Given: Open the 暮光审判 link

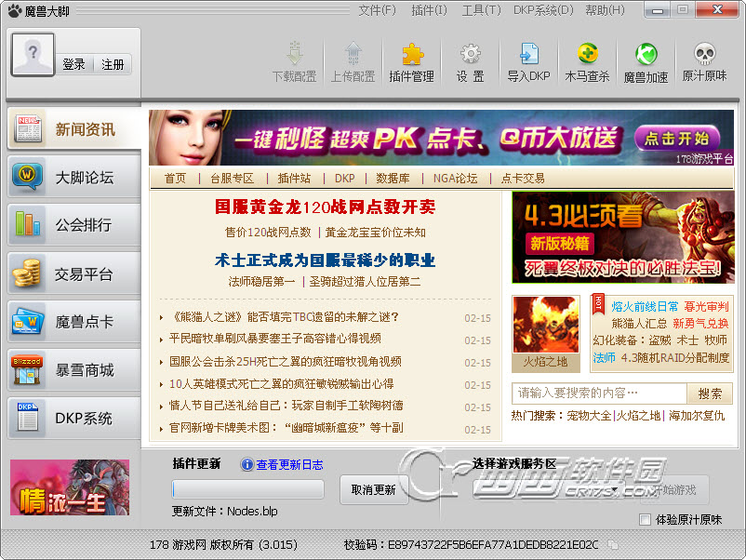Looking at the screenshot, I should pyautogui.click(x=706, y=306).
